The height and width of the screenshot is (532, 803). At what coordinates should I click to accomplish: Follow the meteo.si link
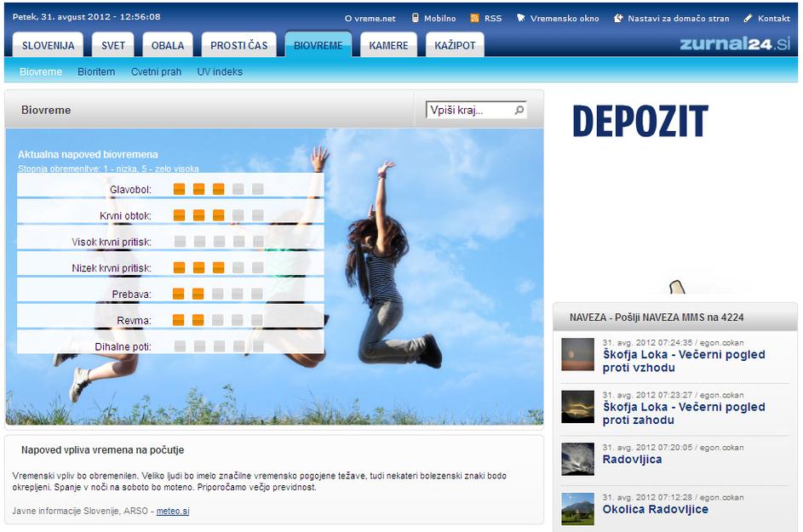click(x=173, y=511)
